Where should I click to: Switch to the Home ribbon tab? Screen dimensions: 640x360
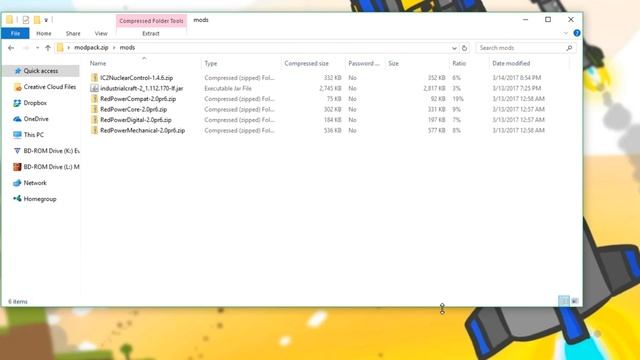tap(44, 33)
